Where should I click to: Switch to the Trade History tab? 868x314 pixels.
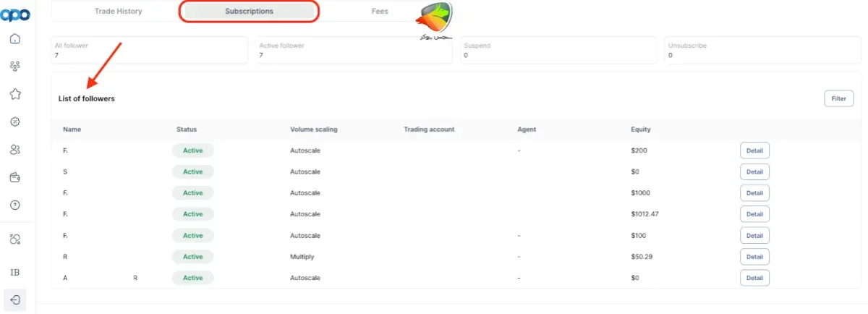coord(118,12)
